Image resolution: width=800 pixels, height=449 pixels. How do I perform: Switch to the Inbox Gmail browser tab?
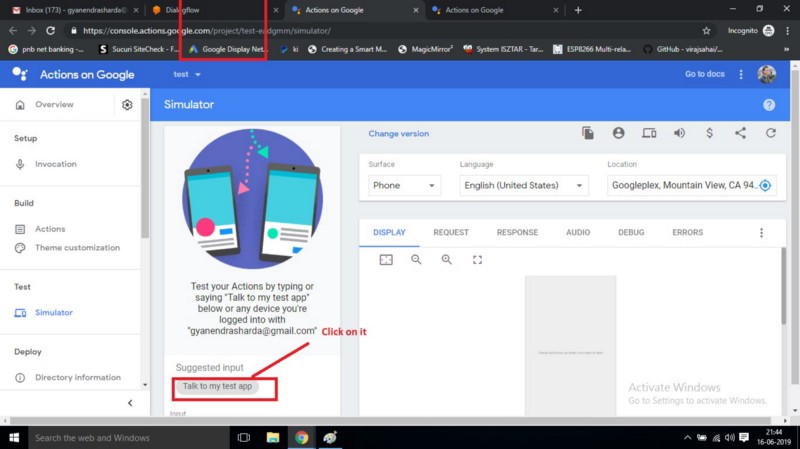coord(74,10)
